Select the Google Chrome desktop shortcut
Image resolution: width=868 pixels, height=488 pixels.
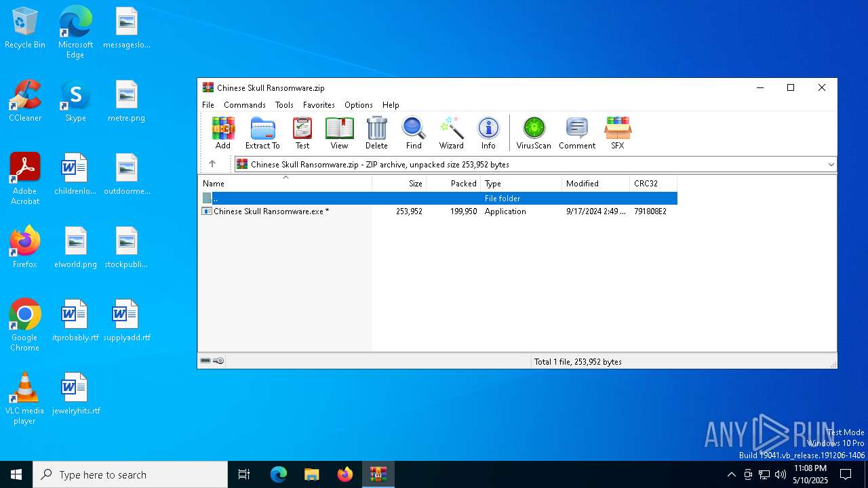point(25,325)
